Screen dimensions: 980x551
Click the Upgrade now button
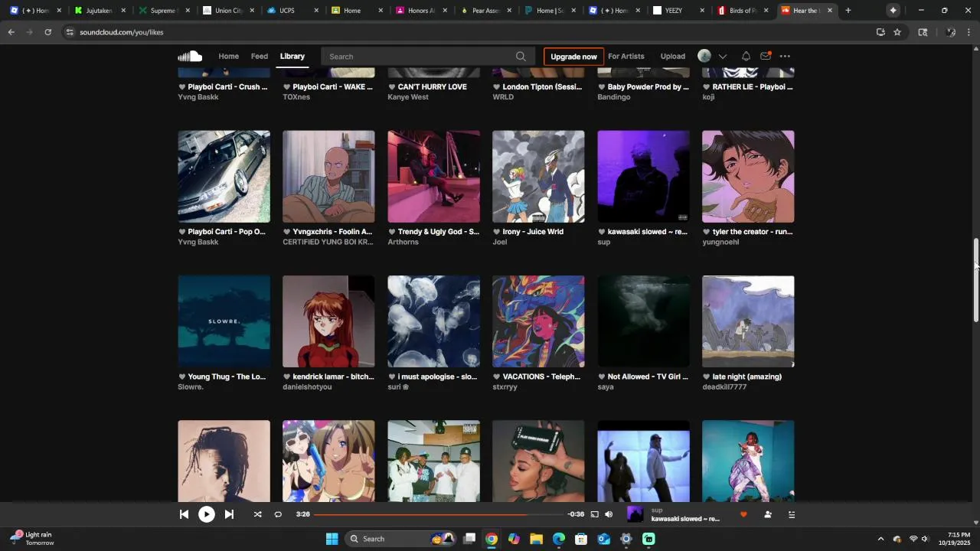point(573,57)
